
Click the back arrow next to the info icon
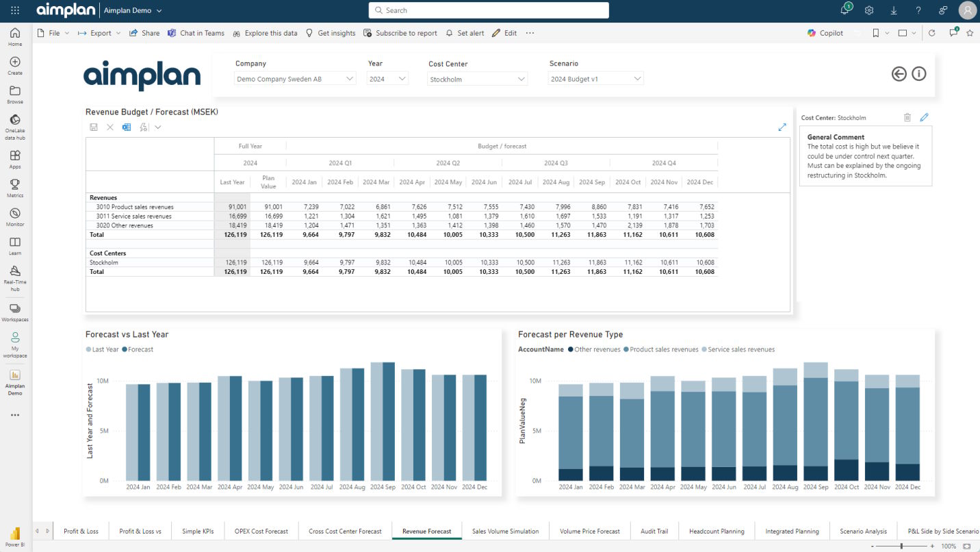(899, 74)
